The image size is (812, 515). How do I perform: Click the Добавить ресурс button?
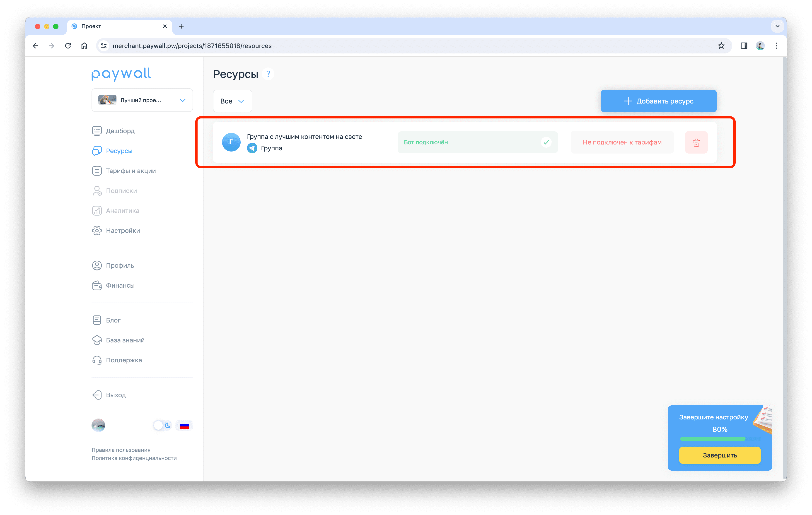(658, 101)
